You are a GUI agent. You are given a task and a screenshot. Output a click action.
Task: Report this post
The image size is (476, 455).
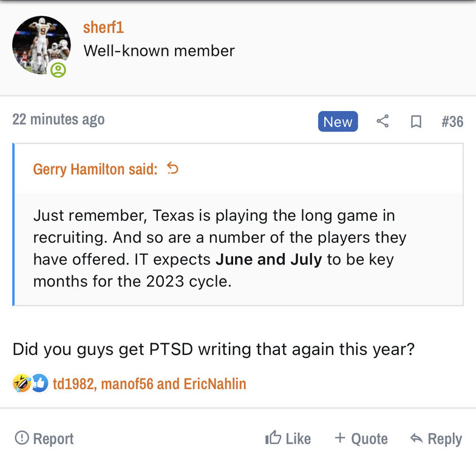[x=44, y=438]
